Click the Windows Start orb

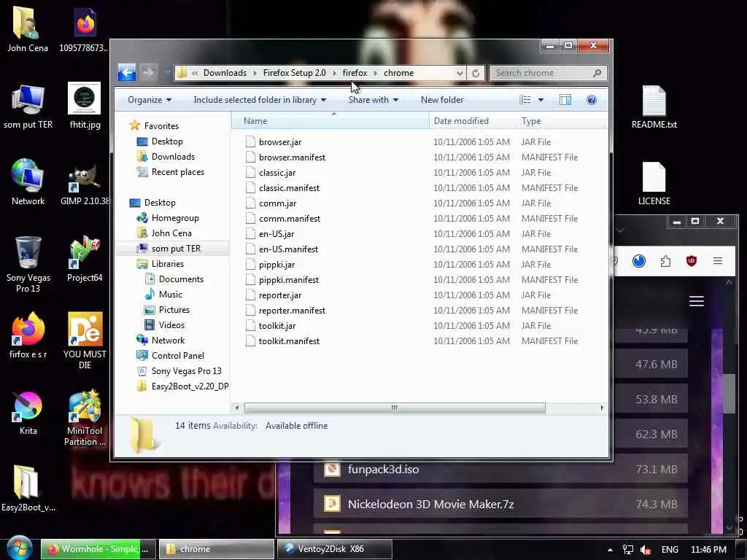coord(19,548)
